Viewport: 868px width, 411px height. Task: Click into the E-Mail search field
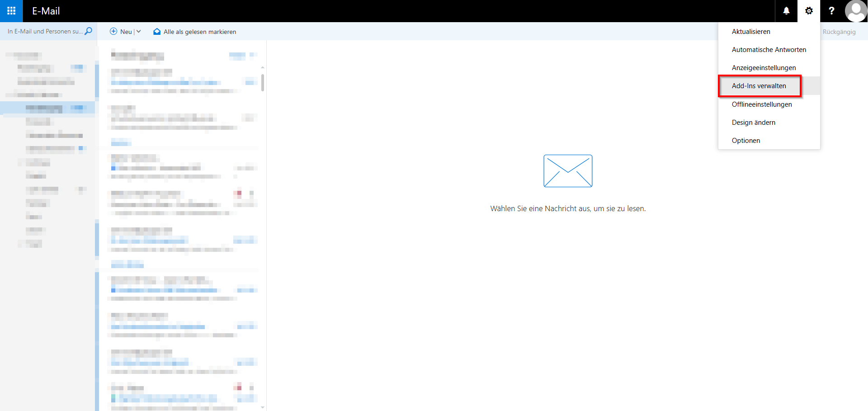coord(41,31)
